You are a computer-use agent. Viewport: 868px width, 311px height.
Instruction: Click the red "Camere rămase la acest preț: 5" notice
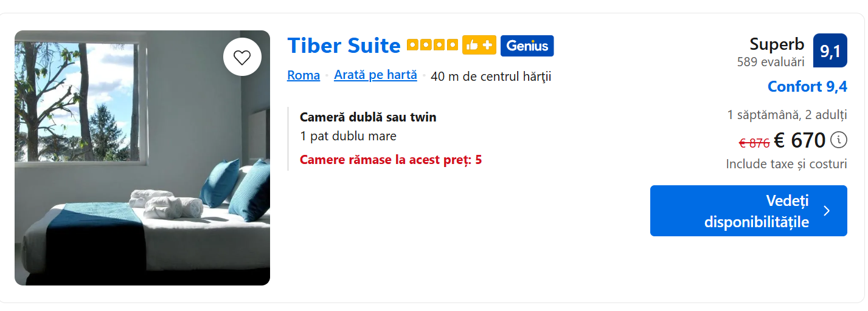coord(391,160)
